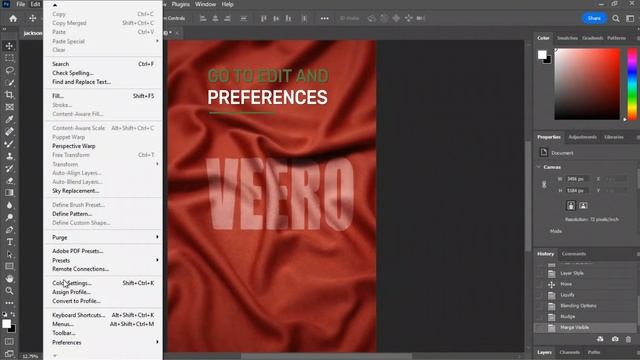Toggle history source box for Merge Visible
The image size is (640, 360).
(540, 327)
